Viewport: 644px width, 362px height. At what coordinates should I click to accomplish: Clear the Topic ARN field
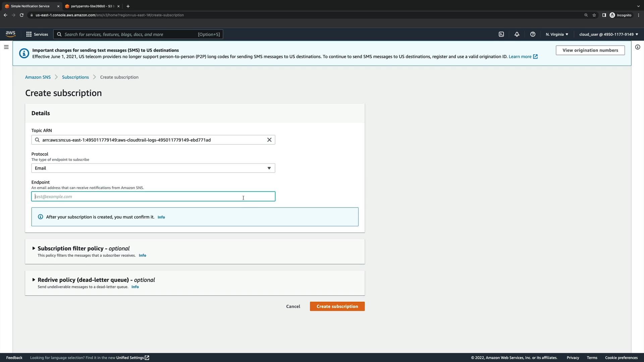269,140
